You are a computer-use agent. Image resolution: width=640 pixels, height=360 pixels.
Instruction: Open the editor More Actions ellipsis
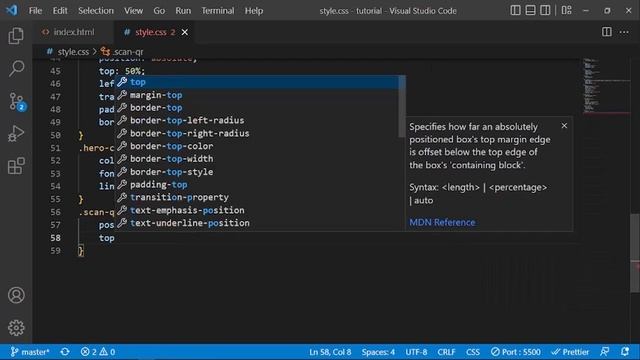click(624, 32)
